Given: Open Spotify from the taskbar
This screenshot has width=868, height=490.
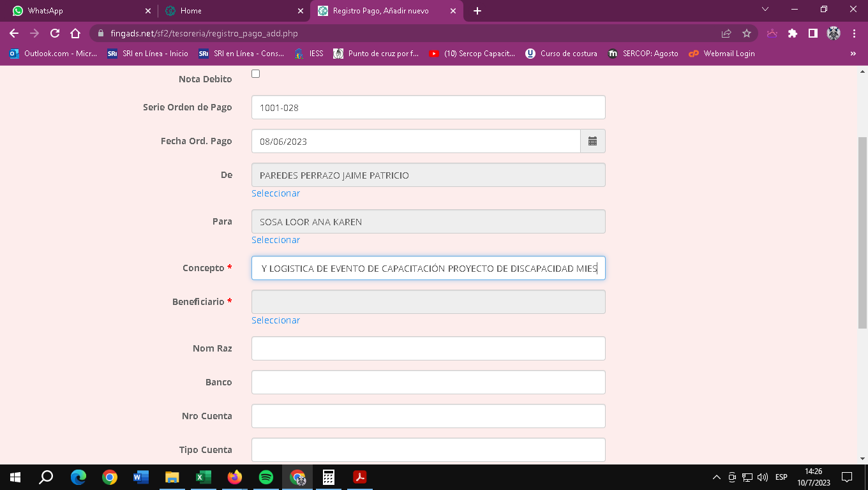Looking at the screenshot, I should click(266, 477).
